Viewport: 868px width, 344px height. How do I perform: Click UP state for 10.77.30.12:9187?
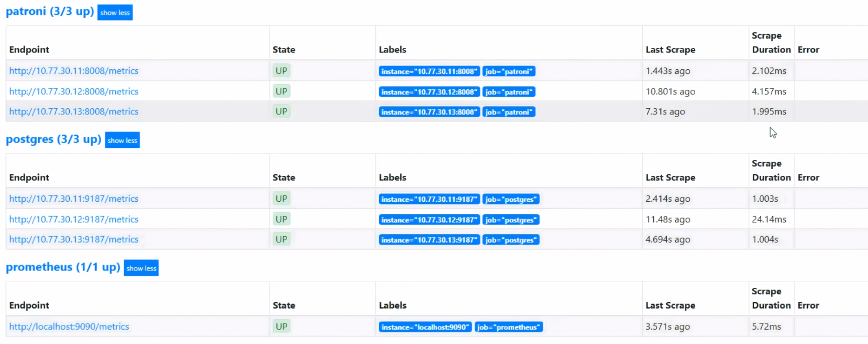pos(282,219)
